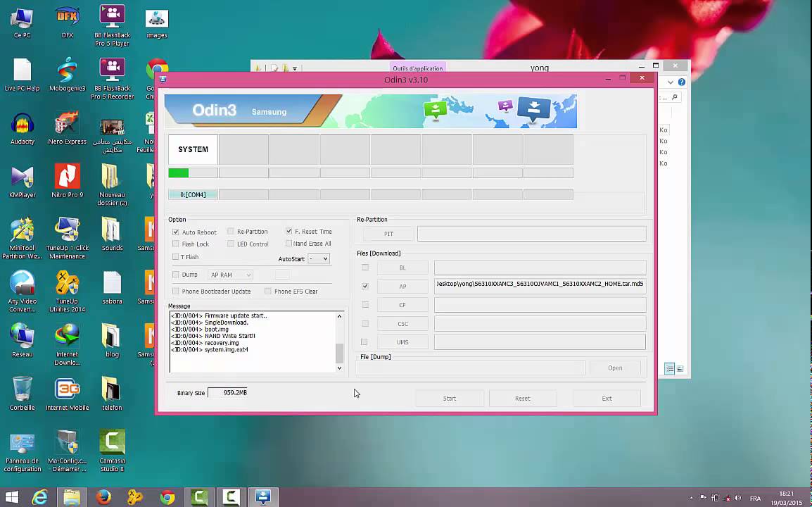The image size is (812, 507).
Task: Launch KMPlayer desktop shortcut
Action: pos(23,182)
